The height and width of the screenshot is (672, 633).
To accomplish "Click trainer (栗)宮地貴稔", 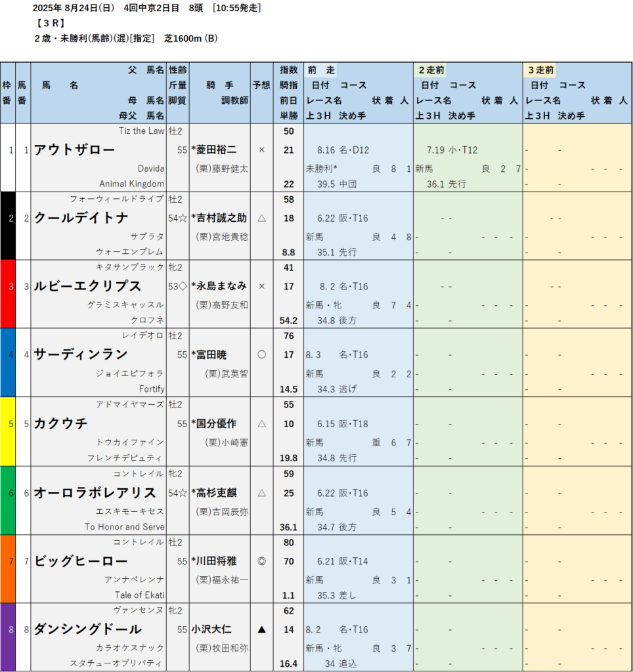I will (222, 236).
